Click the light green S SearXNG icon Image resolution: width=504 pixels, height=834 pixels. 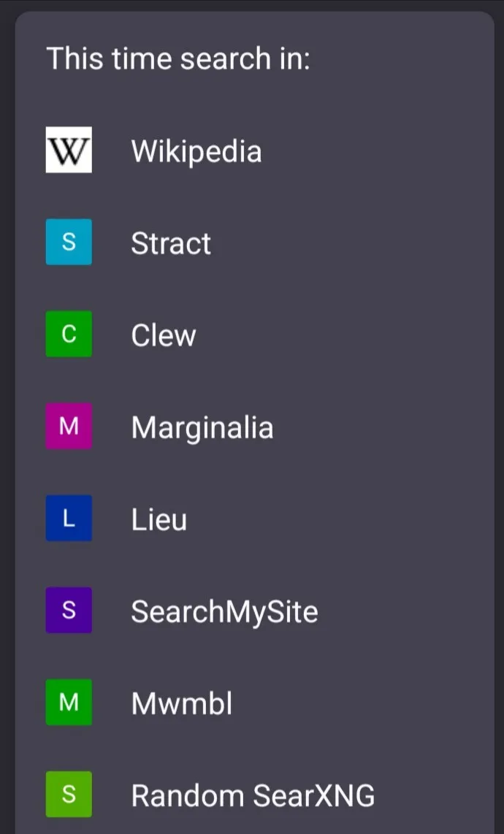click(x=69, y=794)
